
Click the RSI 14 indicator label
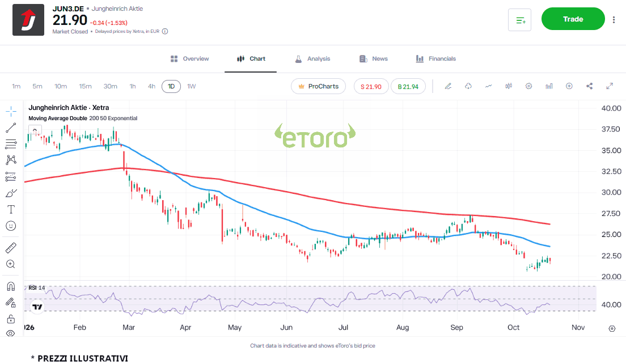click(36, 288)
